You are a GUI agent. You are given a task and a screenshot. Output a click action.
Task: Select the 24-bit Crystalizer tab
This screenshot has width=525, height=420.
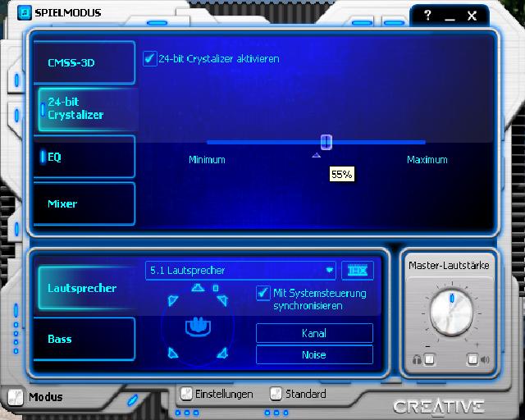tap(87, 109)
